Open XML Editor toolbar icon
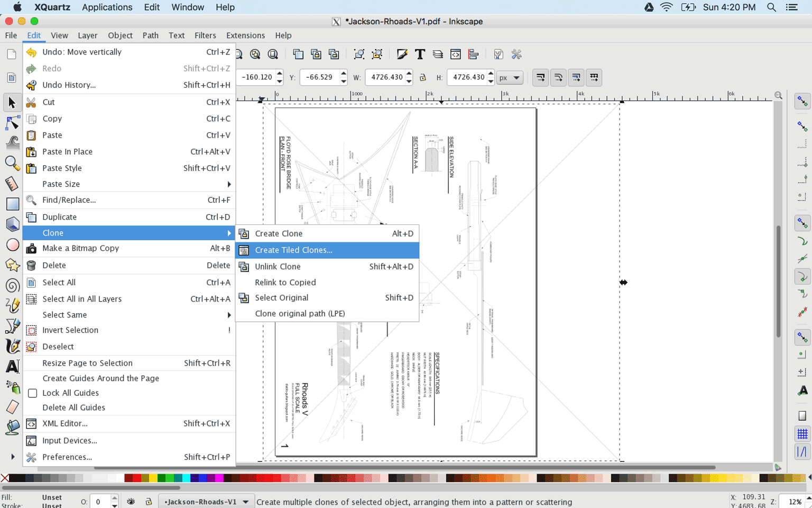Viewport: 812px width, 508px height. 456,54
